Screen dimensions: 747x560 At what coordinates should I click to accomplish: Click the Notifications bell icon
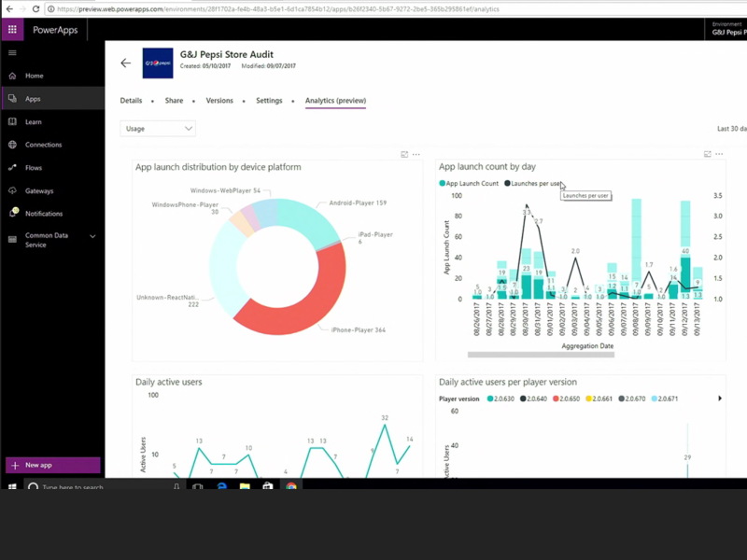[13, 213]
